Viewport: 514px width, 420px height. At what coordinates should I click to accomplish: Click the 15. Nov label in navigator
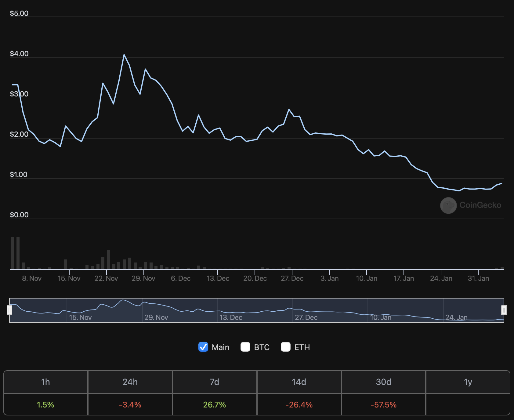pyautogui.click(x=80, y=317)
